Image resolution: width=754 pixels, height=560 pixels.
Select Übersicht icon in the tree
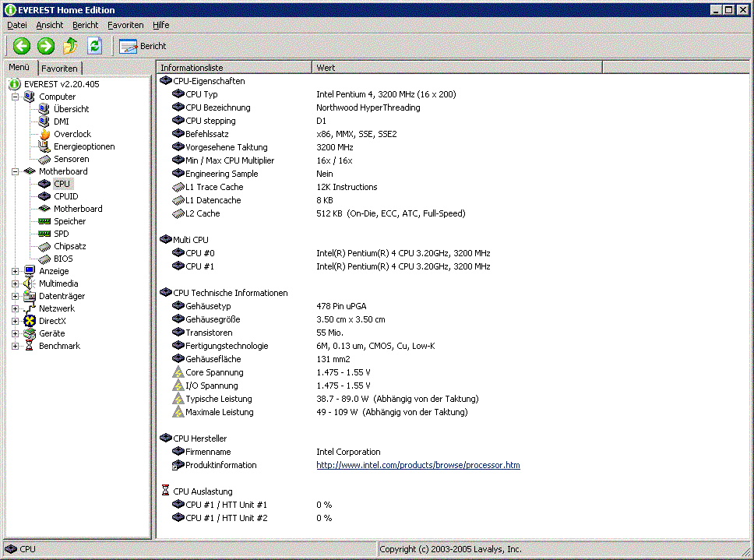pos(44,109)
